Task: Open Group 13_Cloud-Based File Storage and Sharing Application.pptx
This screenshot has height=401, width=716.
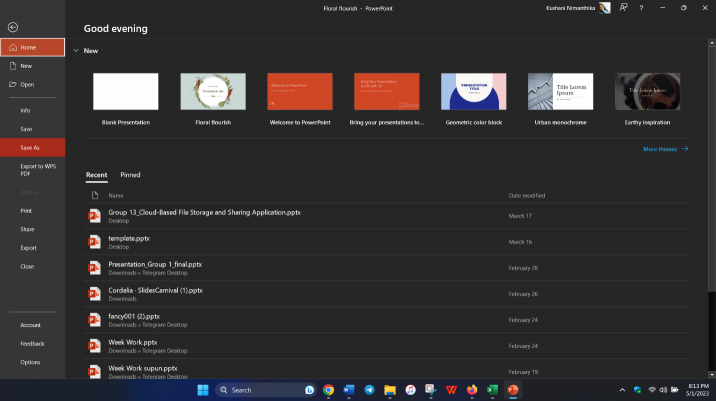Action: pyautogui.click(x=387, y=216)
